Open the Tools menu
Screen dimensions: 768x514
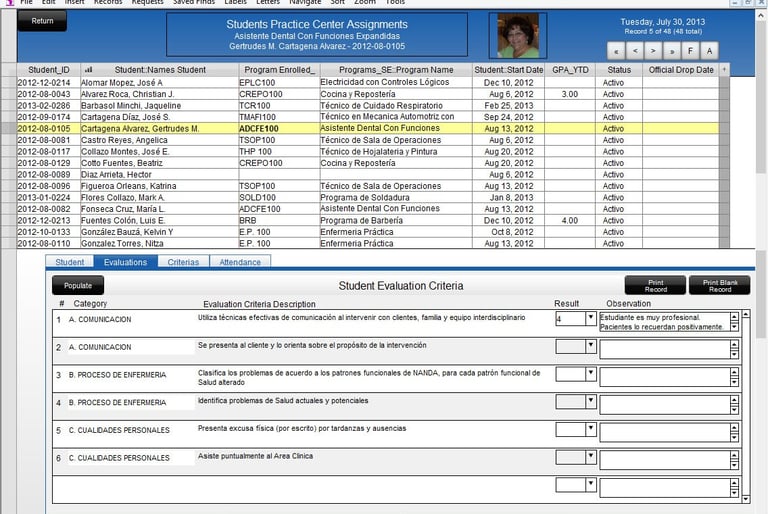395,2
